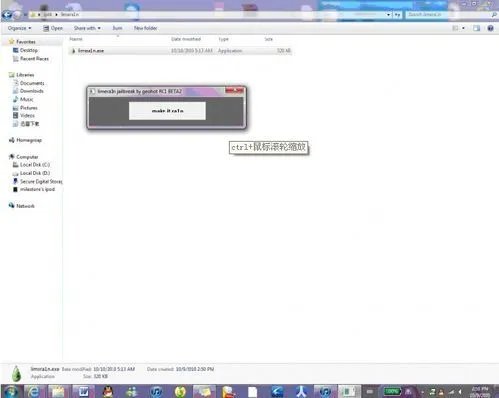This screenshot has width=499, height=398.
Task: Click the 'make it ra1n' button
Action: (x=167, y=111)
